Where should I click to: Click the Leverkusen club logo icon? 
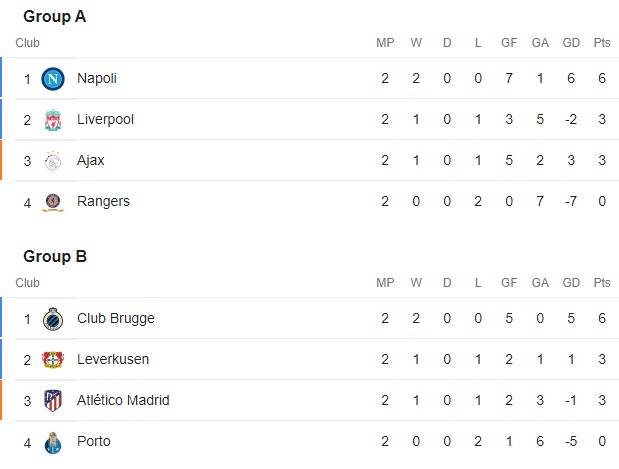click(53, 360)
